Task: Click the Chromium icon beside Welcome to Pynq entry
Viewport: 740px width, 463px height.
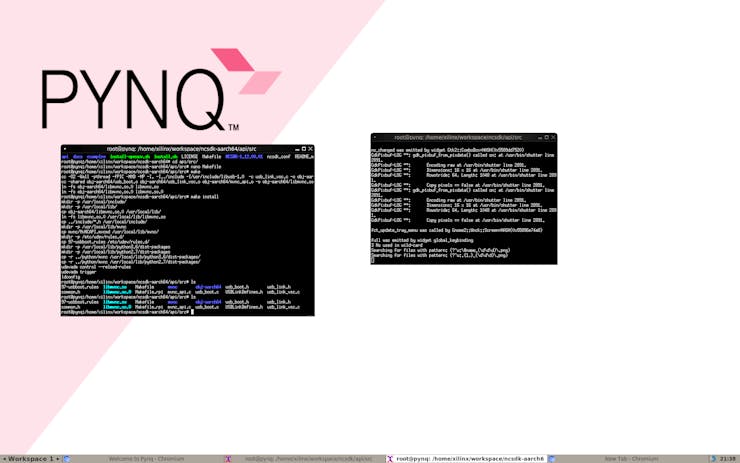Action: pos(67,459)
